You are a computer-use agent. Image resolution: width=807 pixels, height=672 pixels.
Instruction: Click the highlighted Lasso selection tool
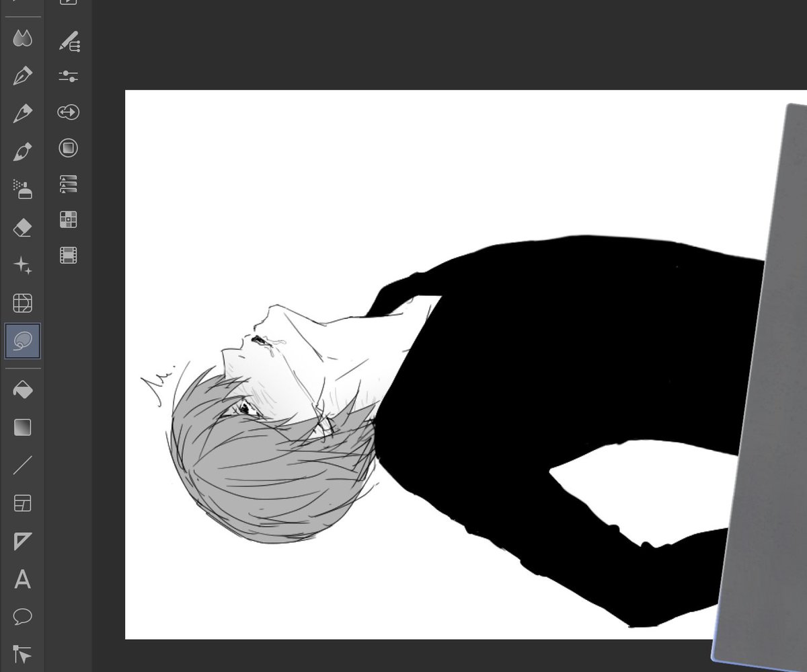22,342
